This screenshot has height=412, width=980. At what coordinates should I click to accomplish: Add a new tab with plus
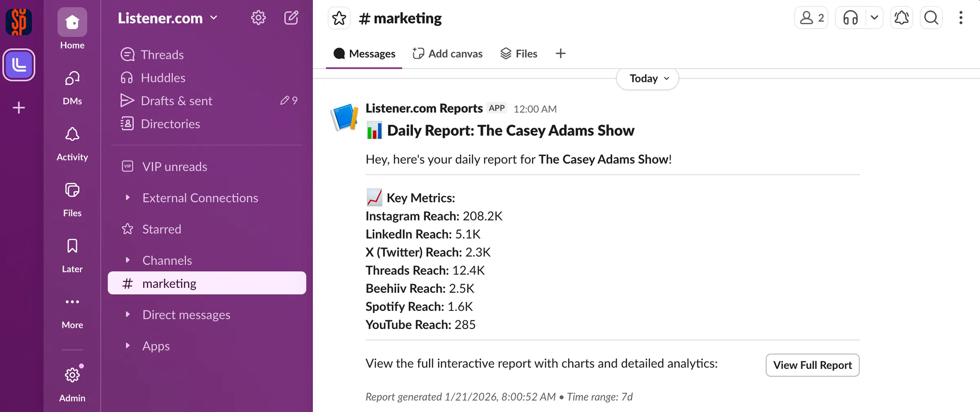(x=561, y=53)
